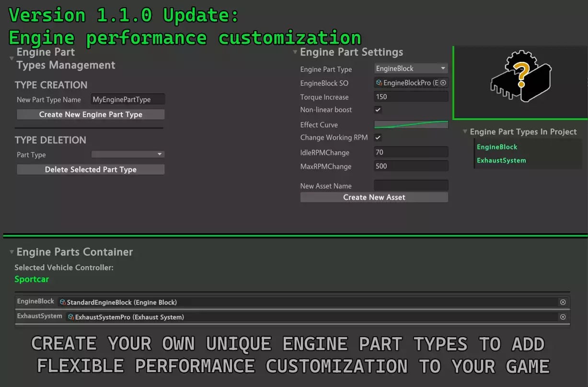Toggle the Non-linear boost checkbox
Screen dimensions: 588x387
[x=378, y=109]
